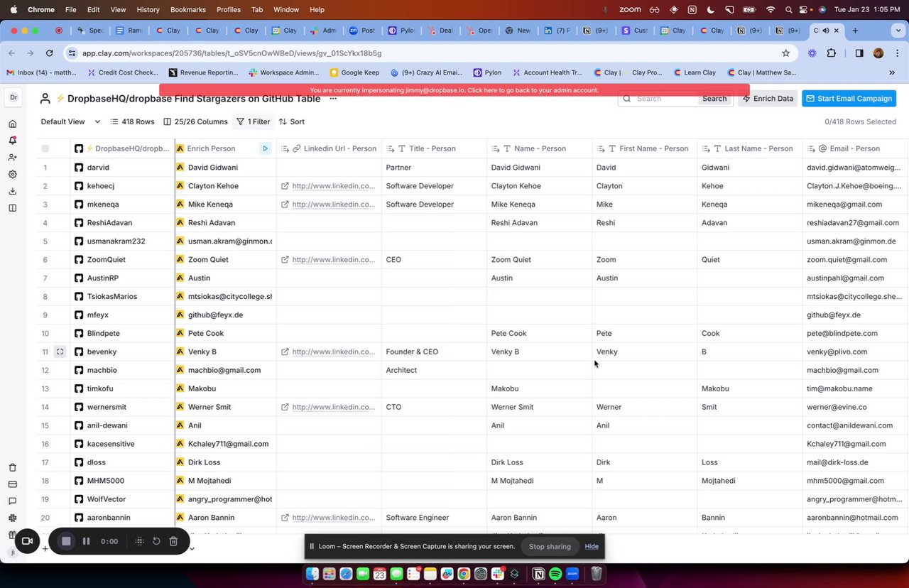Open the Title - Person column header menu
This screenshot has height=588, width=909.
(435, 148)
